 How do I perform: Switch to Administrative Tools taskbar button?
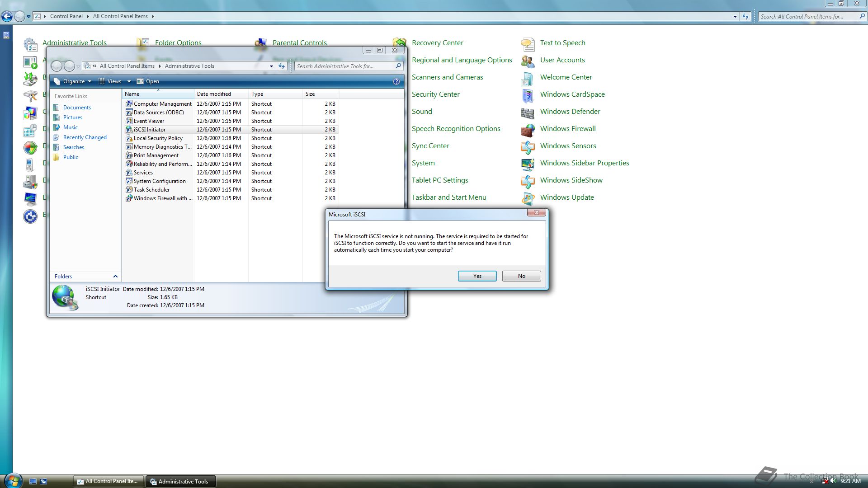click(181, 482)
